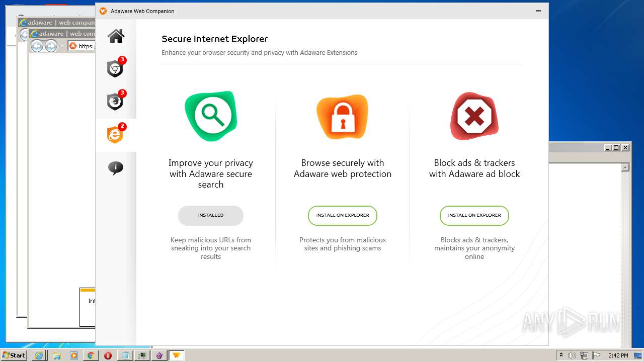Click the 'Enhance your browser security' subtitle

(x=260, y=52)
